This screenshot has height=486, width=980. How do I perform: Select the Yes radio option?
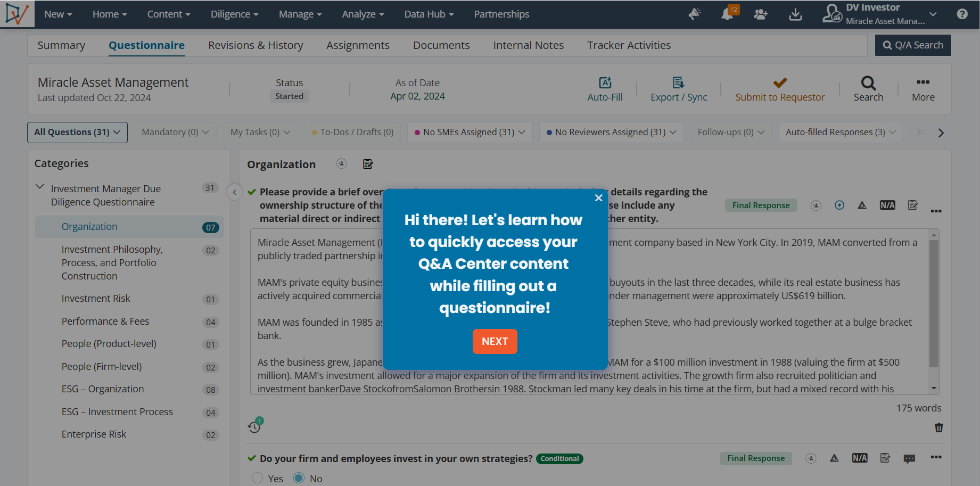258,478
